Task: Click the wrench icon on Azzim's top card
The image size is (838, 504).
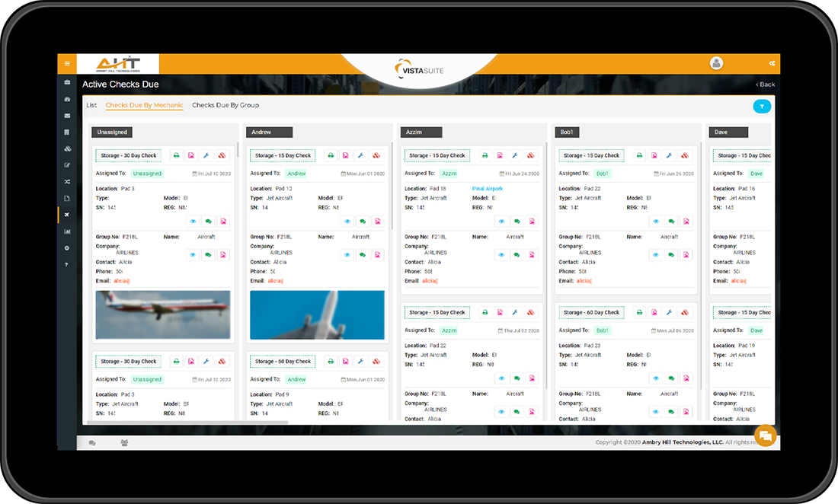Action: (x=515, y=155)
